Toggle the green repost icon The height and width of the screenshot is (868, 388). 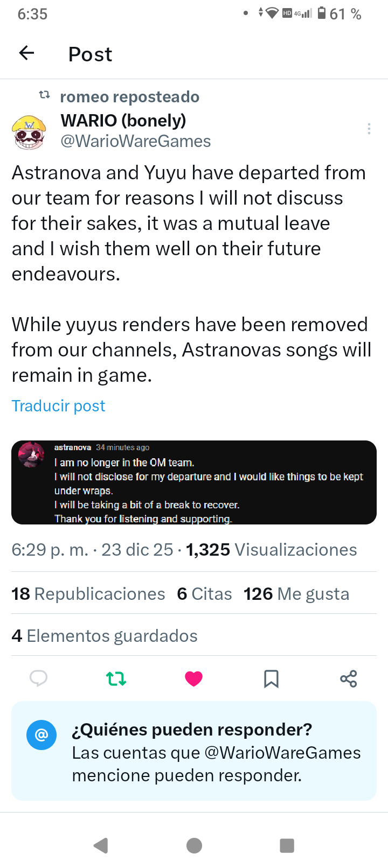116,678
